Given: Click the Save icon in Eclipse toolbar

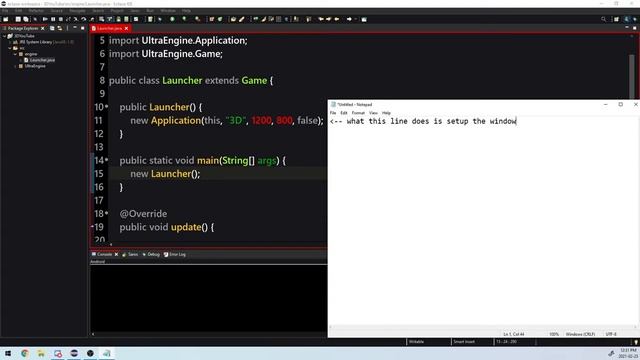Looking at the screenshot, I should [18, 19].
